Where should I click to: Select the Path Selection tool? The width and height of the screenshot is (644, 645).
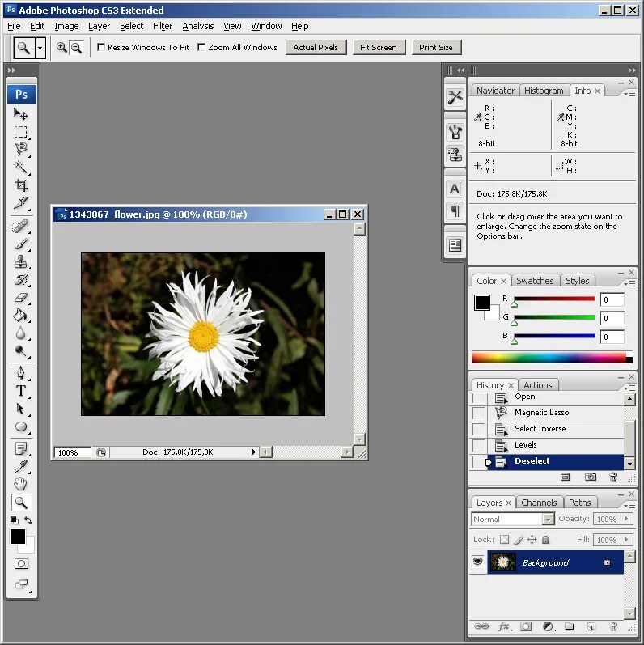(20, 409)
